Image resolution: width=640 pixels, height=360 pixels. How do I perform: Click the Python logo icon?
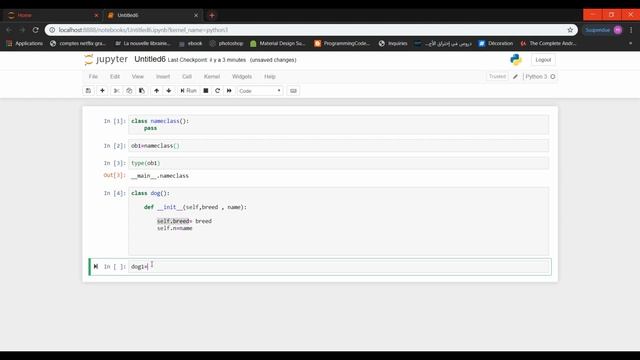click(x=516, y=60)
